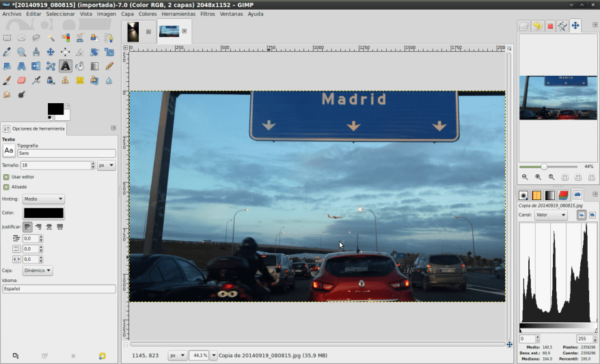This screenshot has height=364, width=600.
Task: Select the Fuzzy Select magic wand
Action: (x=51, y=38)
